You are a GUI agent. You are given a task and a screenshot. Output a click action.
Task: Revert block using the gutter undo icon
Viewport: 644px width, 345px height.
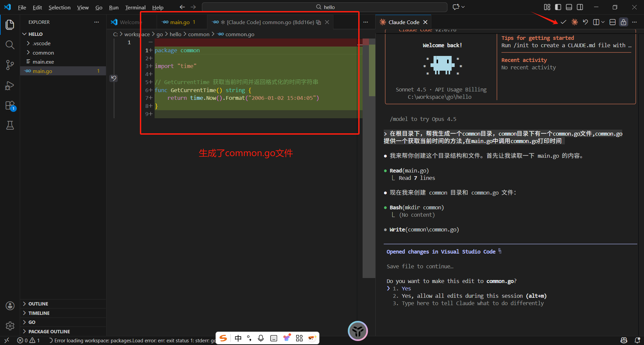pyautogui.click(x=114, y=78)
